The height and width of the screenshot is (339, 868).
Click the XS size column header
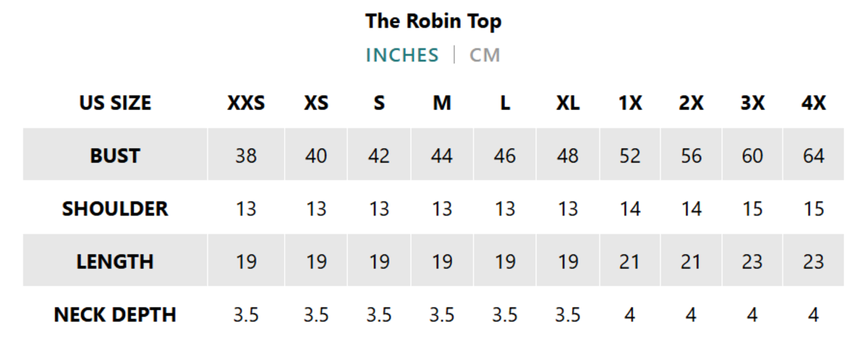point(316,103)
